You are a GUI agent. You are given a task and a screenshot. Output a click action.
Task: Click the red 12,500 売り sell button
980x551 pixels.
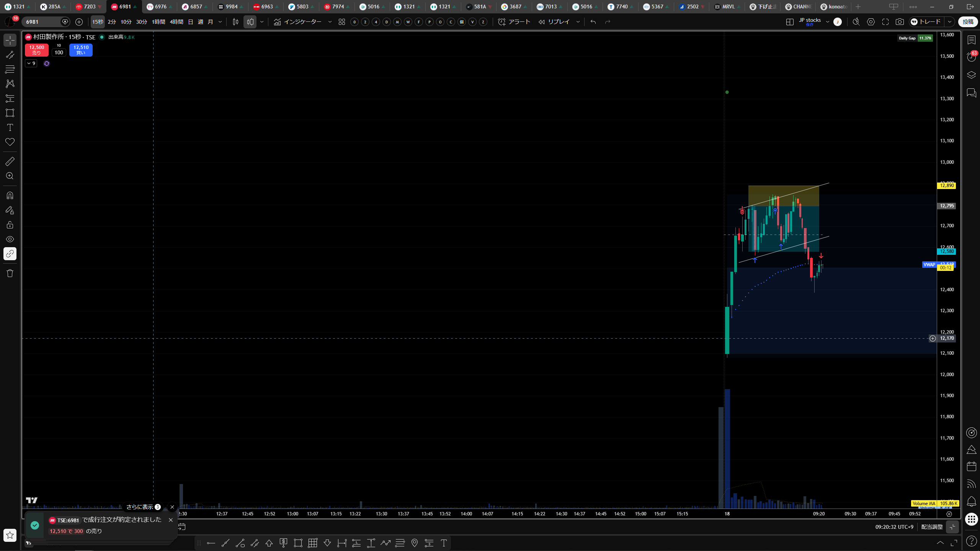(x=37, y=50)
